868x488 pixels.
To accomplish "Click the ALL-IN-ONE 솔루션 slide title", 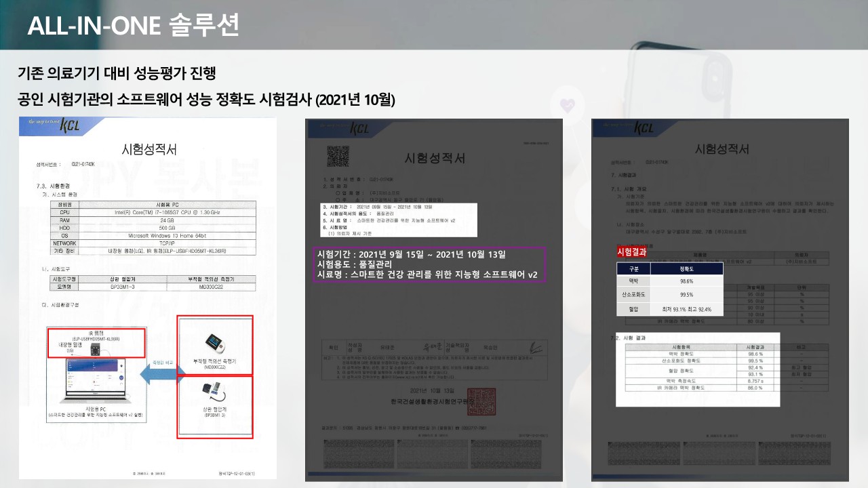I will 134,25.
